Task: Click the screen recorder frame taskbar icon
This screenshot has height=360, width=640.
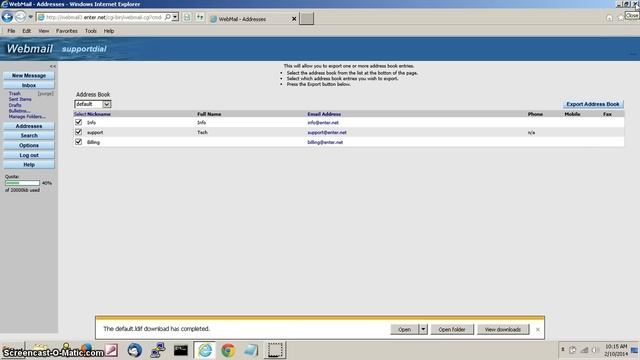Action: pyautogui.click(x=275, y=350)
